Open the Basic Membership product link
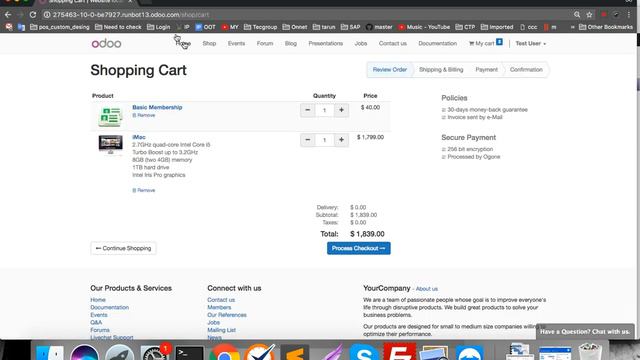 click(x=157, y=107)
